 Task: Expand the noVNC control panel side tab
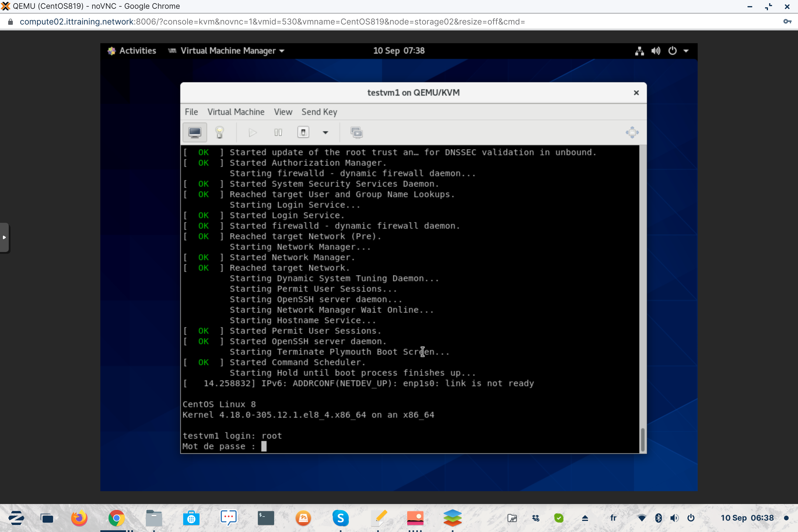(4, 237)
